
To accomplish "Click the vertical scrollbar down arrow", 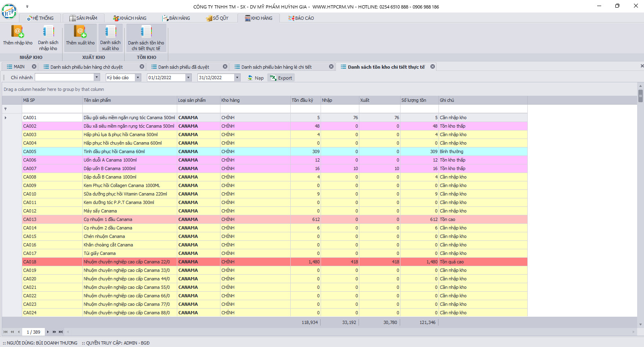I will click(x=640, y=324).
